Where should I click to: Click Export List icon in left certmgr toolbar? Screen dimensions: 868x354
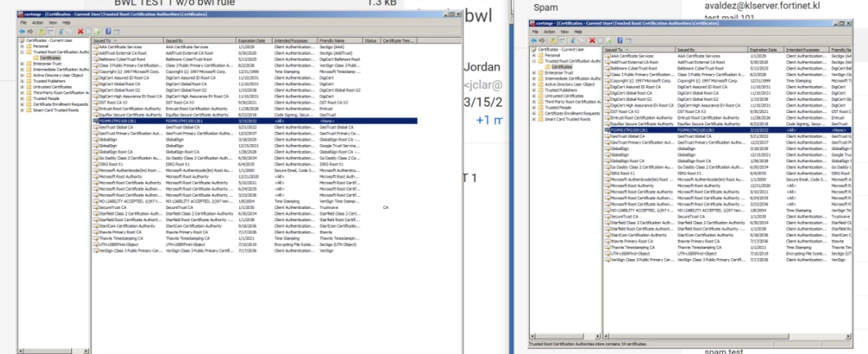[97, 32]
